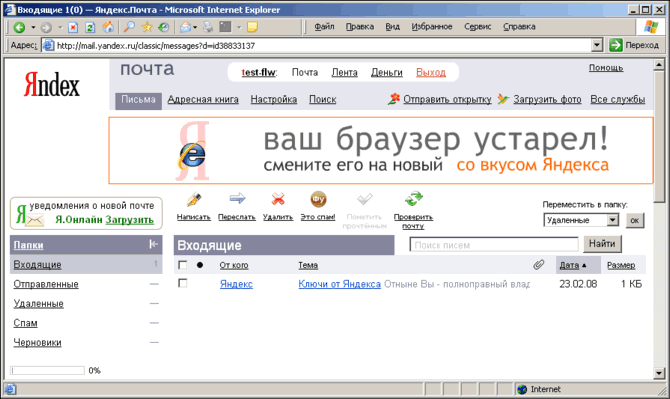Refresh the page with the green icon
The height and width of the screenshot is (399, 670).
point(90,27)
